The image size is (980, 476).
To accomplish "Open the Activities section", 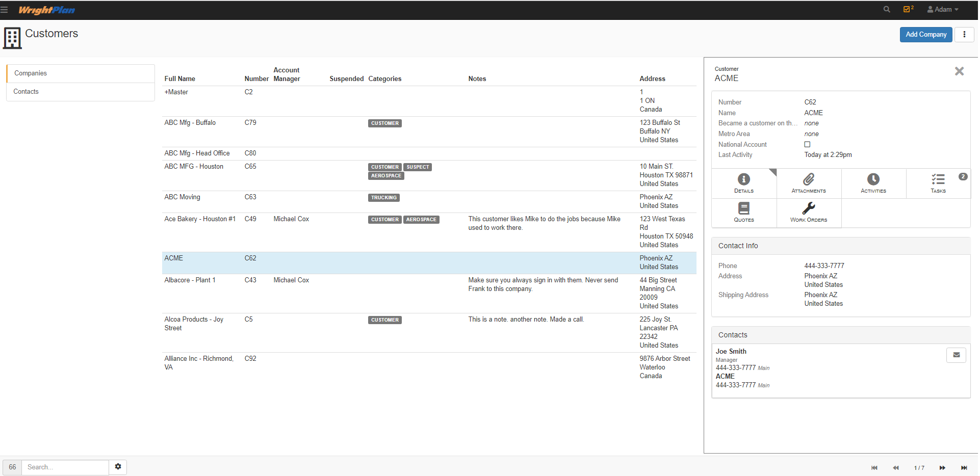I will click(x=873, y=183).
